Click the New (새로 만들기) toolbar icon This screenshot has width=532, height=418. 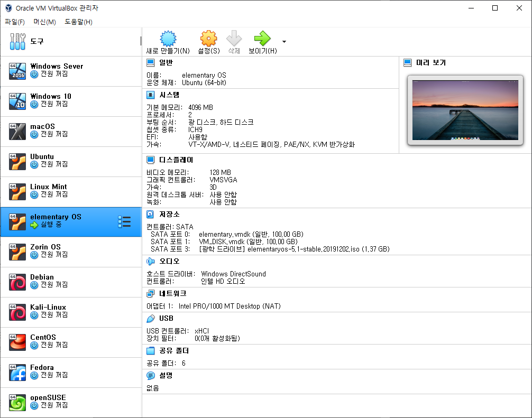168,38
